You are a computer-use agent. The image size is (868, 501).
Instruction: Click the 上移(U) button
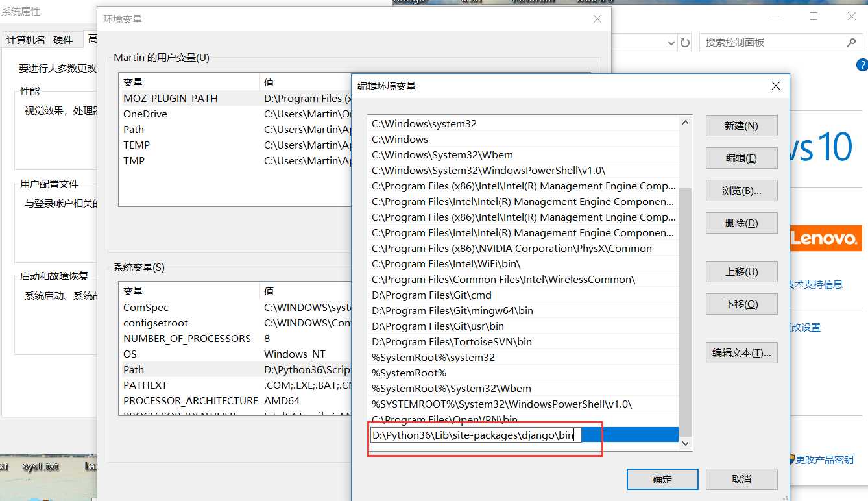pyautogui.click(x=741, y=272)
